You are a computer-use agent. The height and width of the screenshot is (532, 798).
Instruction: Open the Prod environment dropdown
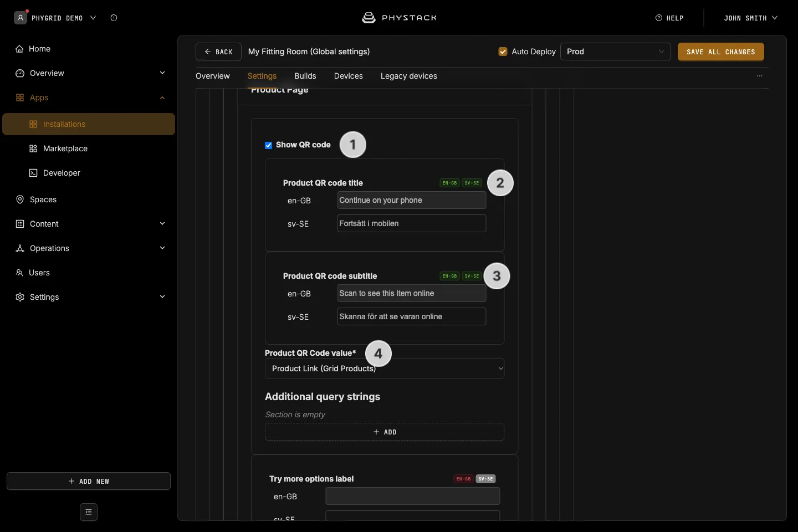point(616,52)
